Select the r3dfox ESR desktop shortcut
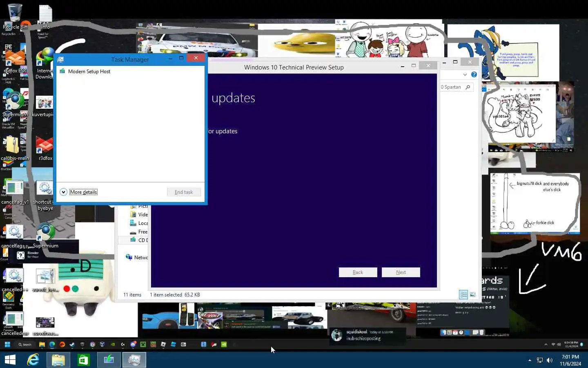 pos(15,61)
